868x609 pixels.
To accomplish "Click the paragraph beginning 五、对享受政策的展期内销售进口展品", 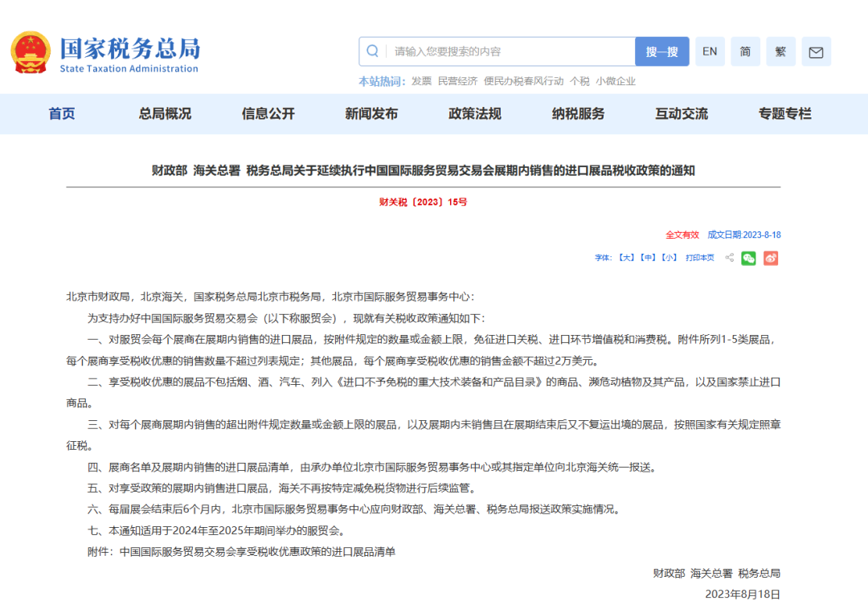I will (x=284, y=488).
